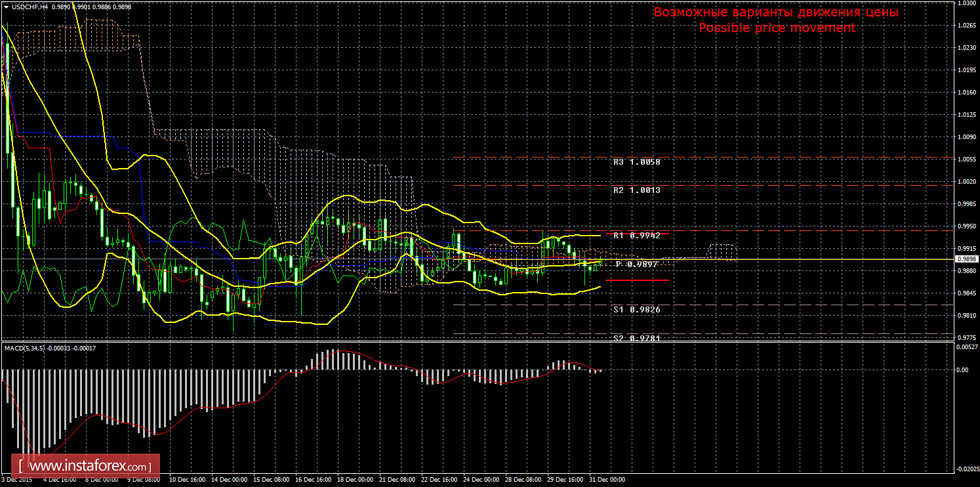
Task: Select the S1 0.9826 support label
Action: [x=636, y=309]
